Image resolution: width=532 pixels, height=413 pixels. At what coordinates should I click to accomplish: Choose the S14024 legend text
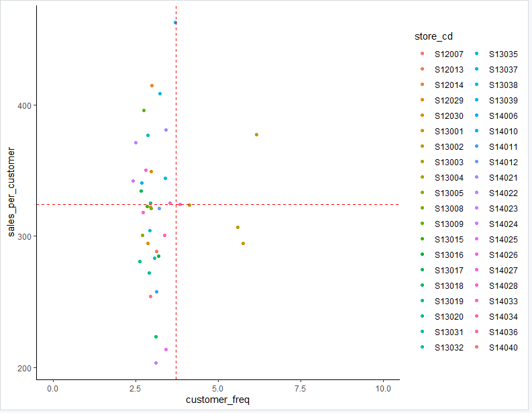click(x=503, y=224)
